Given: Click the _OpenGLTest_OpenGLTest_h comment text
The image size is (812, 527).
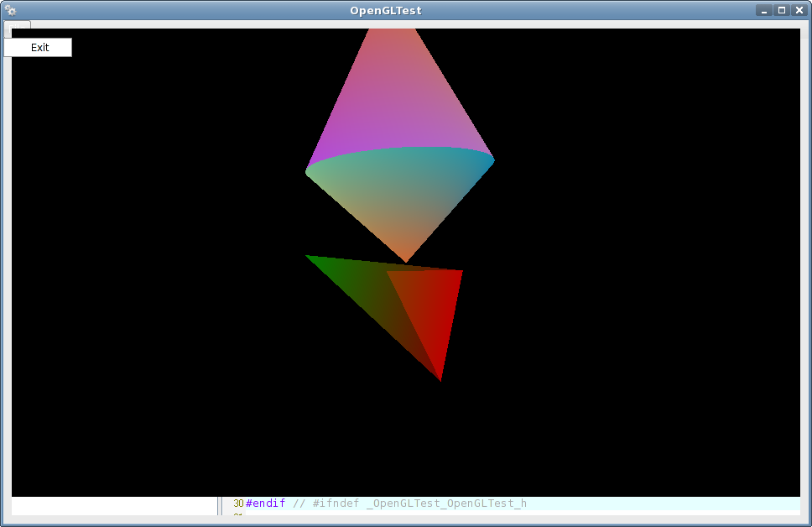Looking at the screenshot, I should pyautogui.click(x=446, y=504).
